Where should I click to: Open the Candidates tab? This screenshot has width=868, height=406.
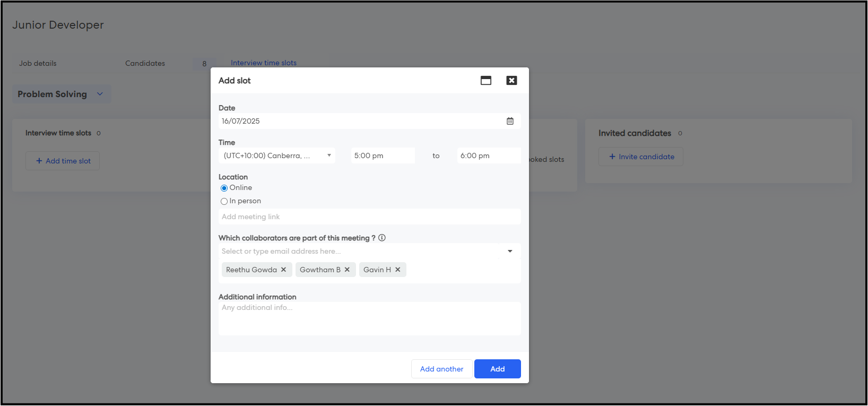click(145, 63)
